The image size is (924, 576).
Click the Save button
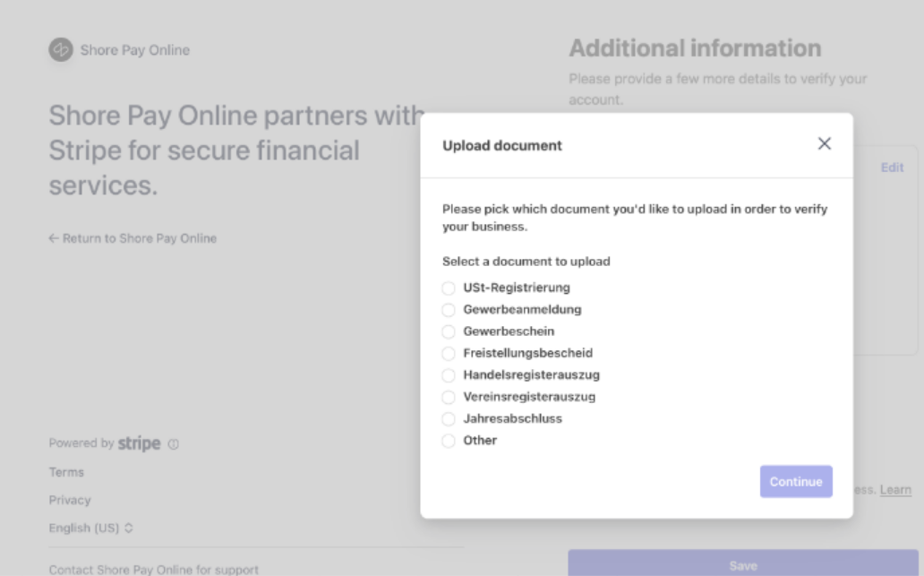[x=743, y=565]
